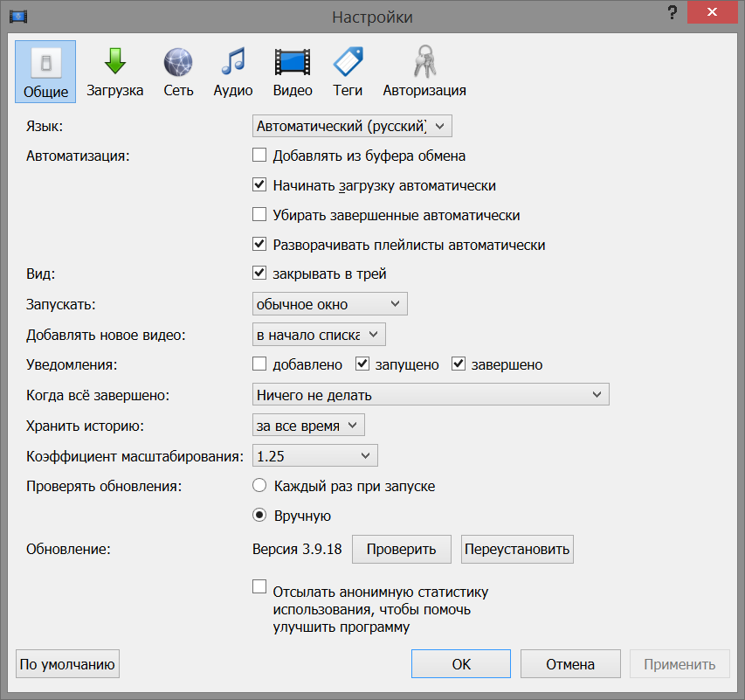Enable Добавлять из буфера обмена checkbox
The image size is (745, 700).
coord(259,156)
